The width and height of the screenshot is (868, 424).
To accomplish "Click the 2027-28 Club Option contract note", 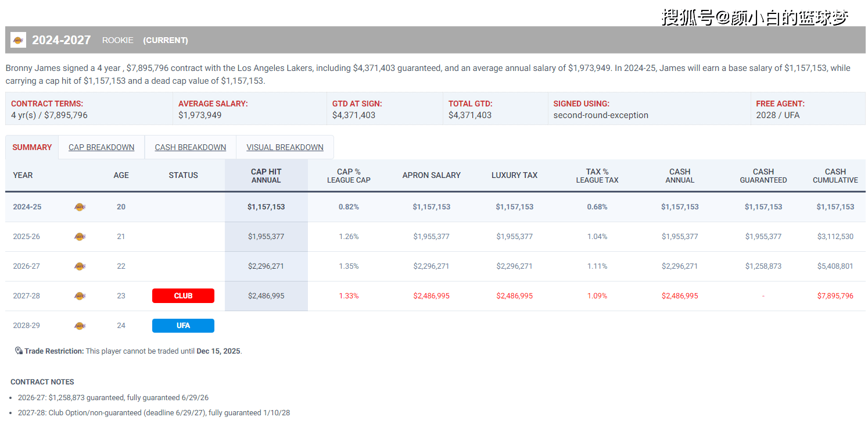I will (x=154, y=413).
